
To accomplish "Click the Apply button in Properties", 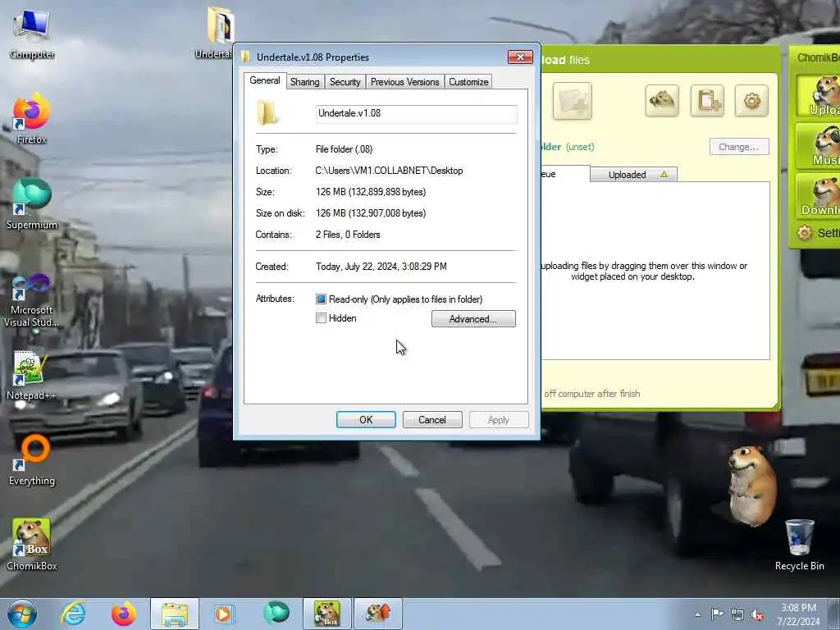I will [499, 420].
